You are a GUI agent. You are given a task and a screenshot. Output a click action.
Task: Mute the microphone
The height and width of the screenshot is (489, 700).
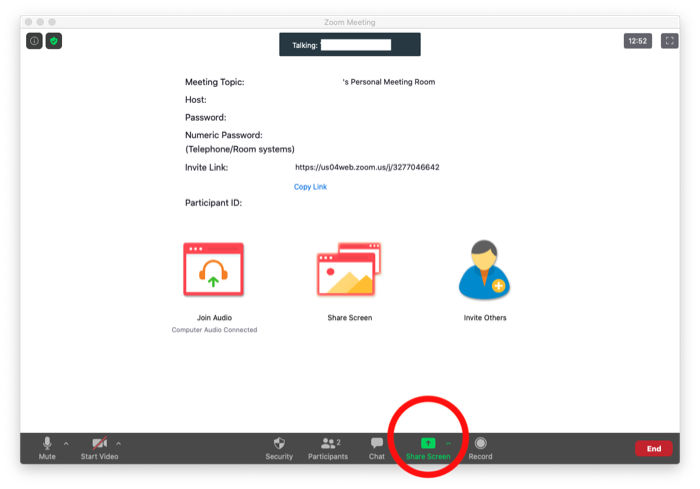tap(47, 448)
